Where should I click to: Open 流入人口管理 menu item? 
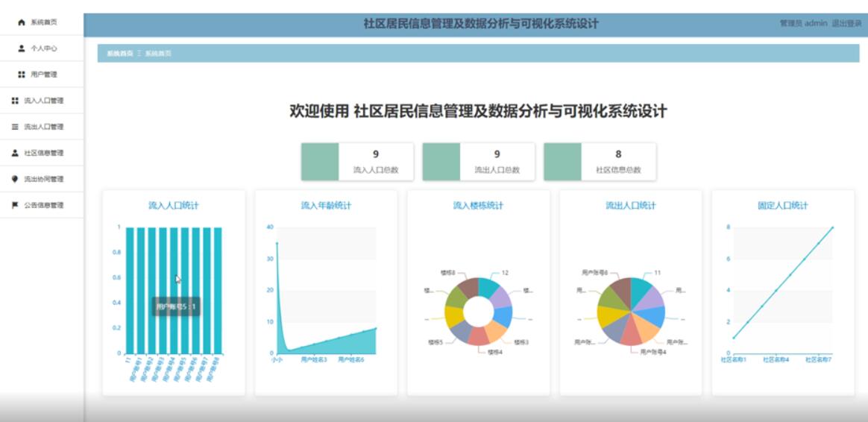[42, 101]
